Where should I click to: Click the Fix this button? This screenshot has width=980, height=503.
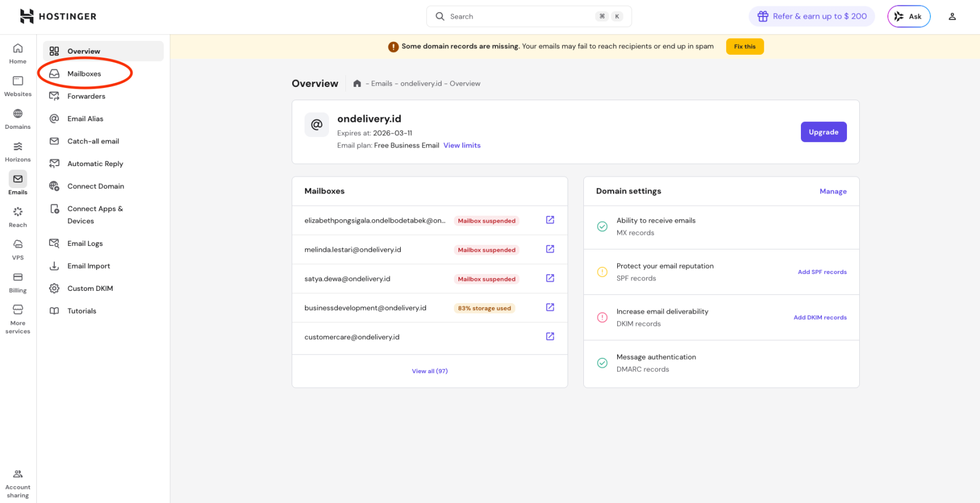pyautogui.click(x=744, y=47)
